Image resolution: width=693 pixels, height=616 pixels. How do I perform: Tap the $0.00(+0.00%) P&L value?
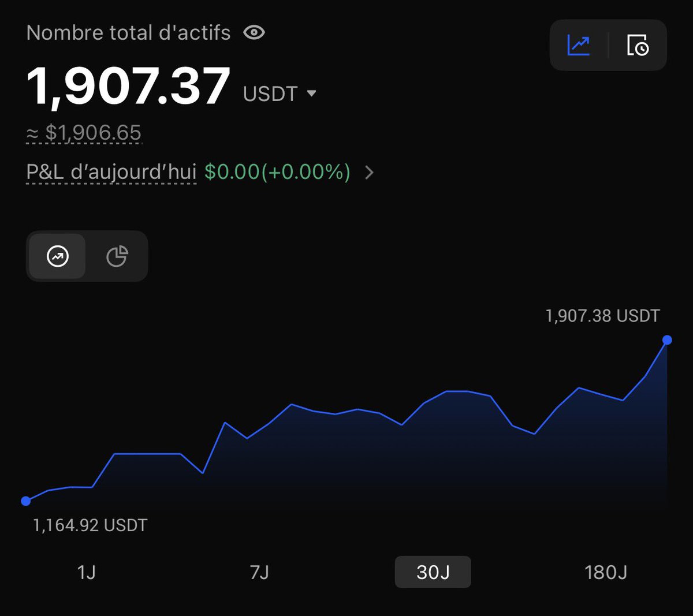[277, 172]
